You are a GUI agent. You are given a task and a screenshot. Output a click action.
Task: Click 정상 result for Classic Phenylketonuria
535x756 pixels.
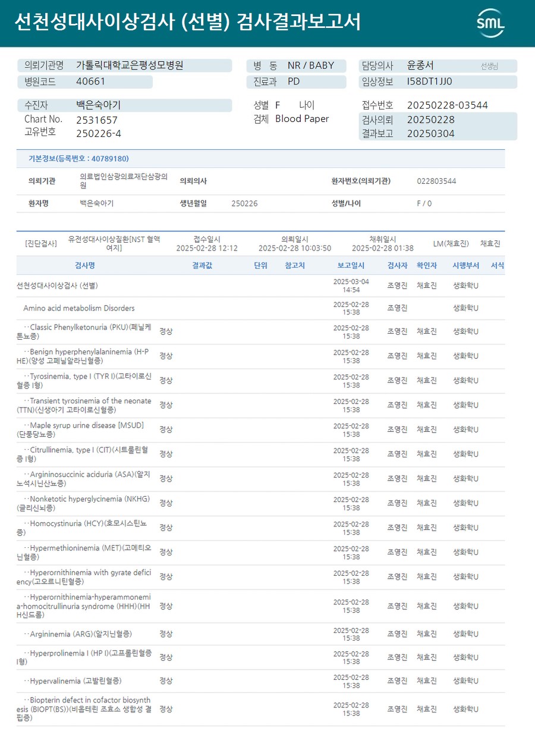(x=166, y=331)
